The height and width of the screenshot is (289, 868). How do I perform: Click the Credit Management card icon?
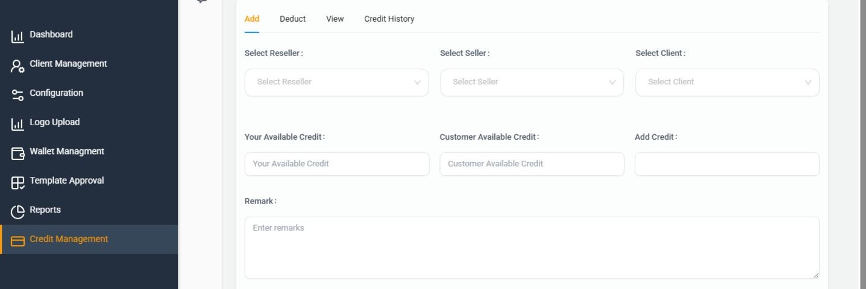pos(17,241)
